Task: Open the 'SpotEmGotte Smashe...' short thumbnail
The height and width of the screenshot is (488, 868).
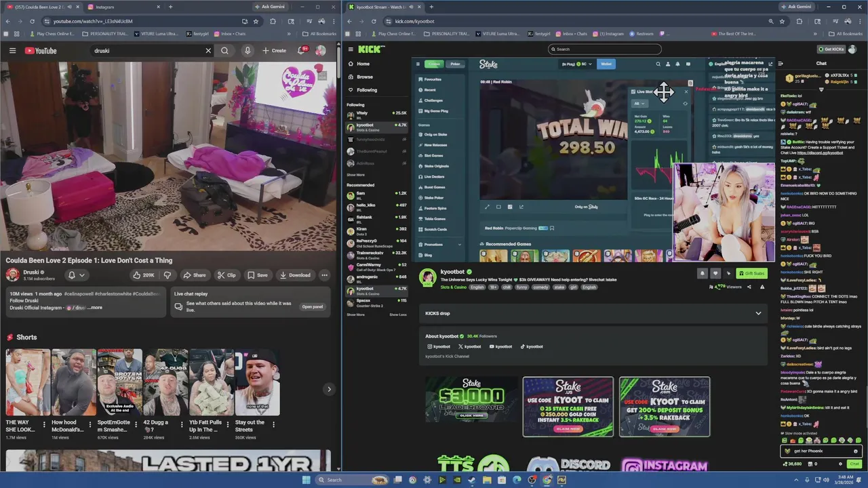Action: (120, 383)
